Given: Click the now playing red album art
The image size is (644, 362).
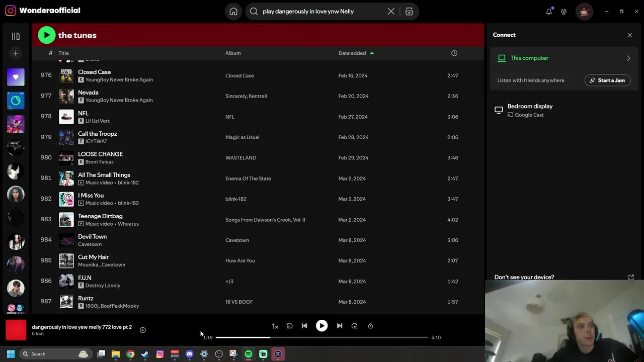Looking at the screenshot, I should [16, 330].
